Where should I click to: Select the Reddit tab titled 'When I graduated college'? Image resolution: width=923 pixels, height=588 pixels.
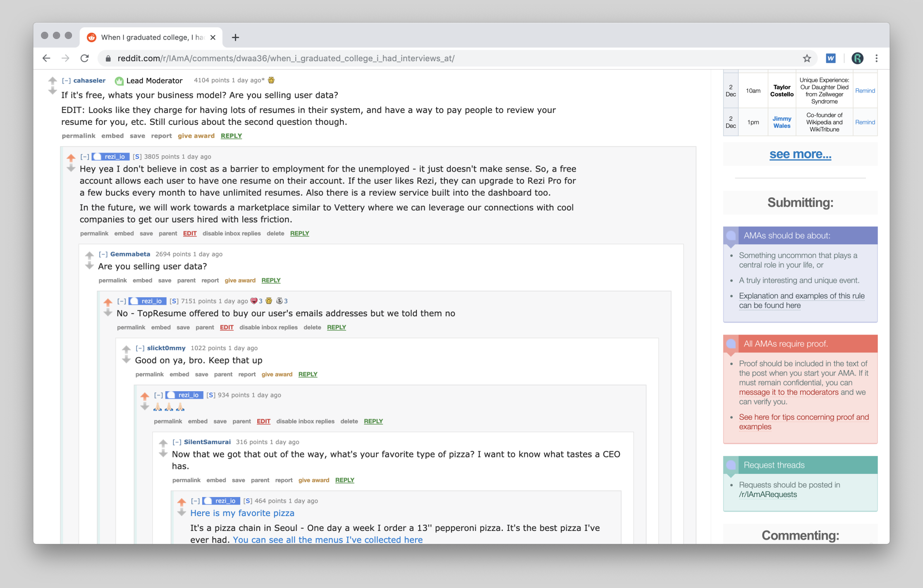click(151, 37)
